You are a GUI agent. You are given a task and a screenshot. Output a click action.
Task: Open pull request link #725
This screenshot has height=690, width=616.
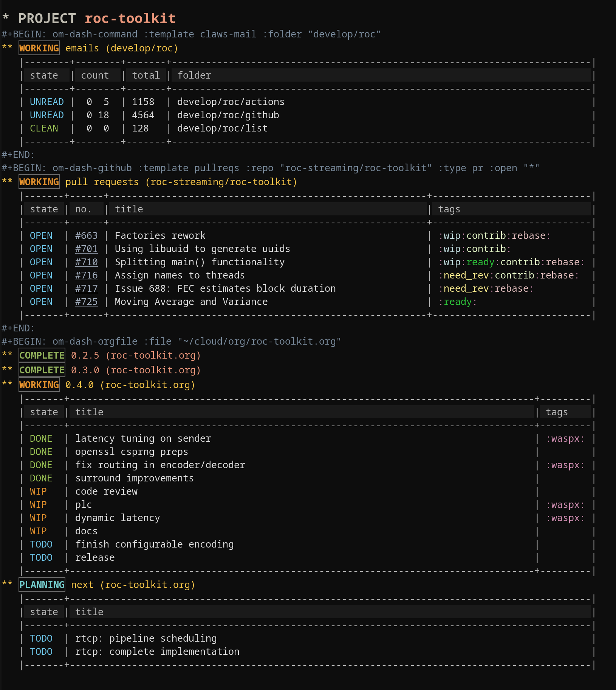(86, 302)
